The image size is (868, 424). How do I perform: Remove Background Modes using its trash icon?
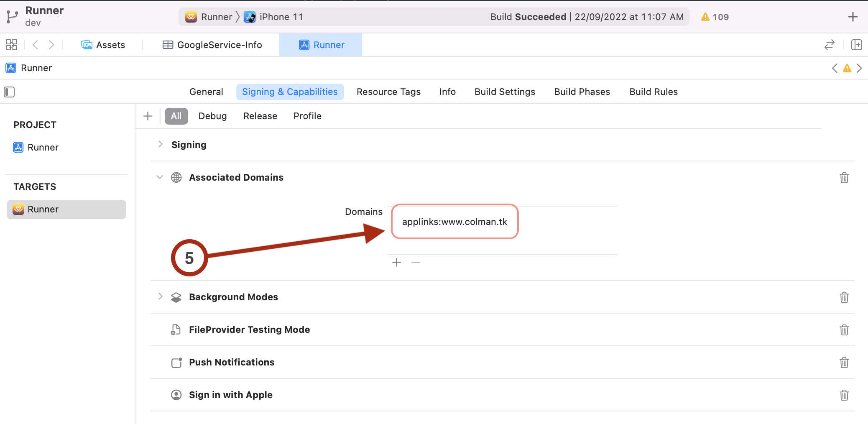click(844, 297)
